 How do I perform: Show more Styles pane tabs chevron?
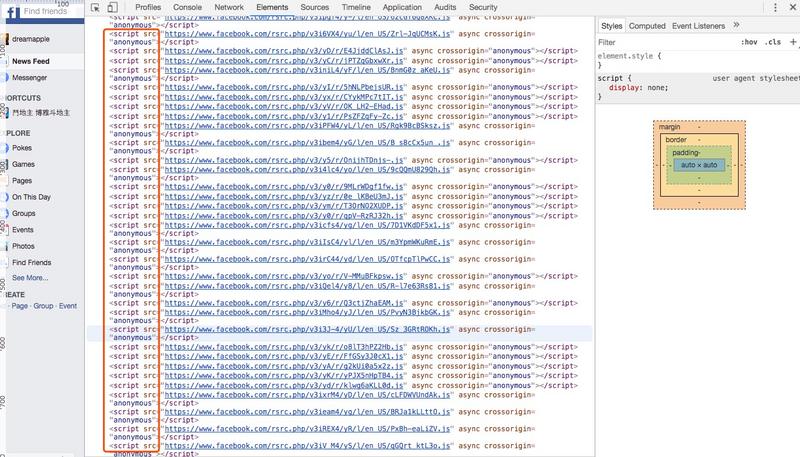[736, 24]
